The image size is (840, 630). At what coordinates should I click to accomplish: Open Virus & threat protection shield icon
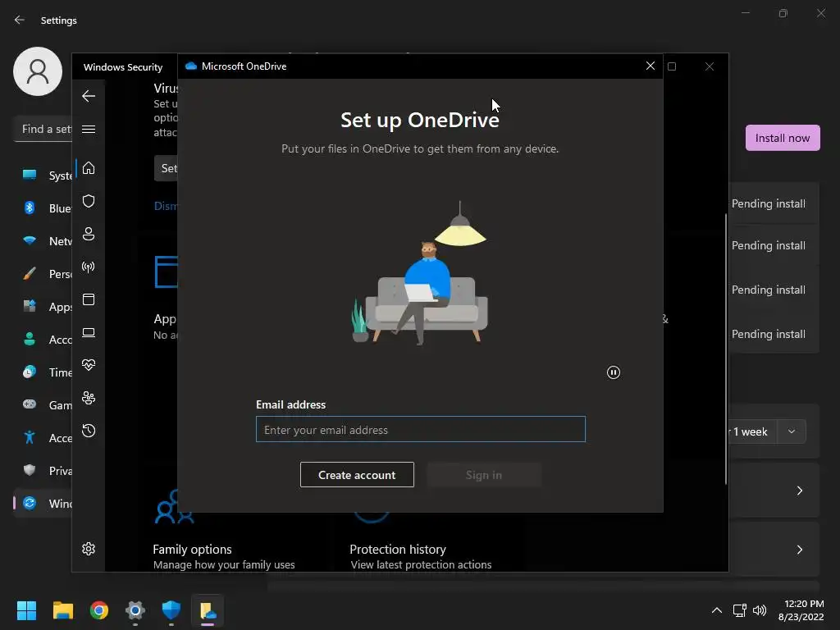pos(89,201)
